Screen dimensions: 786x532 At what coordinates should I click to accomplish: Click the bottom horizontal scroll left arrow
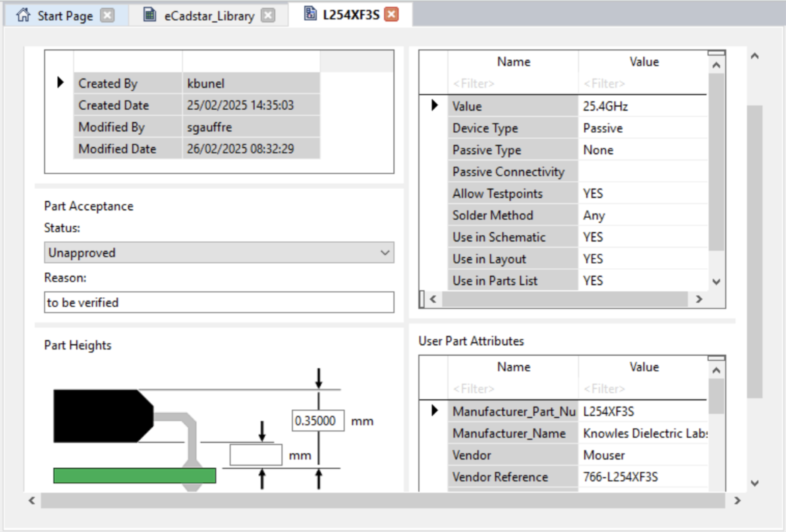[x=32, y=500]
